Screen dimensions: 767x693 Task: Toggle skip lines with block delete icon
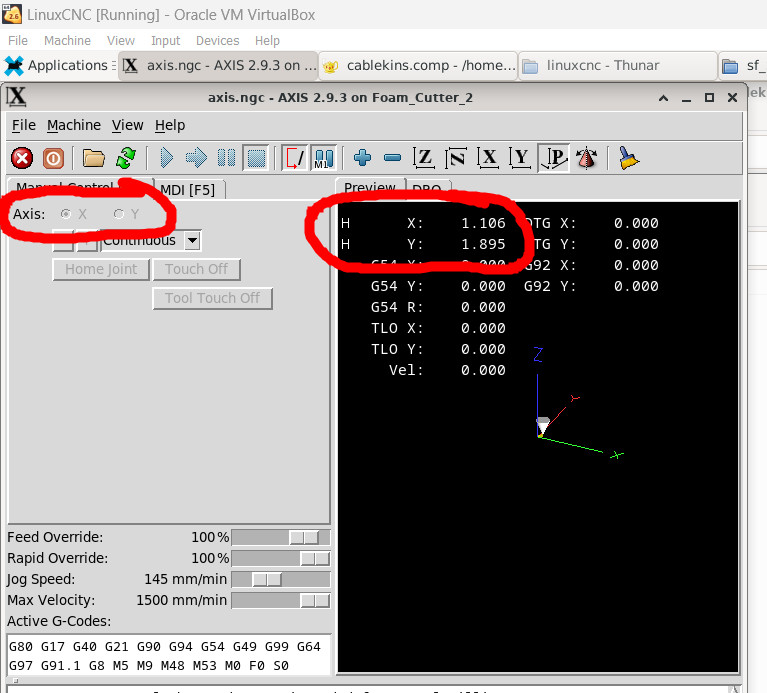click(294, 158)
